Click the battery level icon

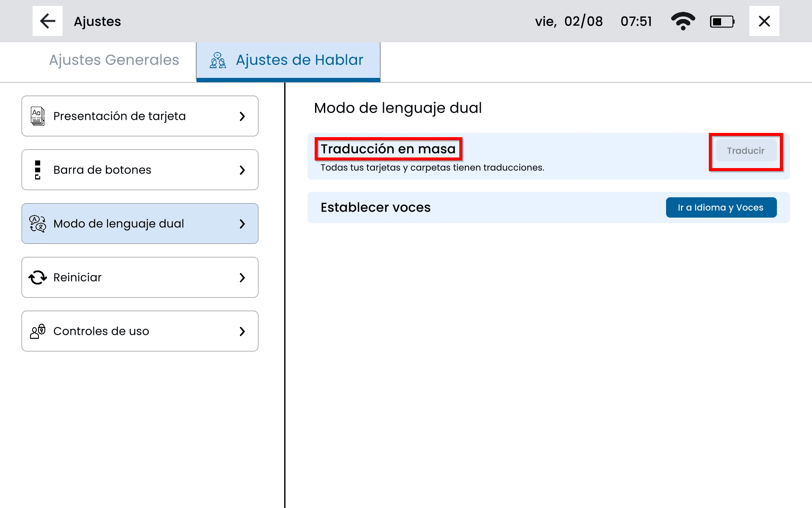(x=722, y=21)
